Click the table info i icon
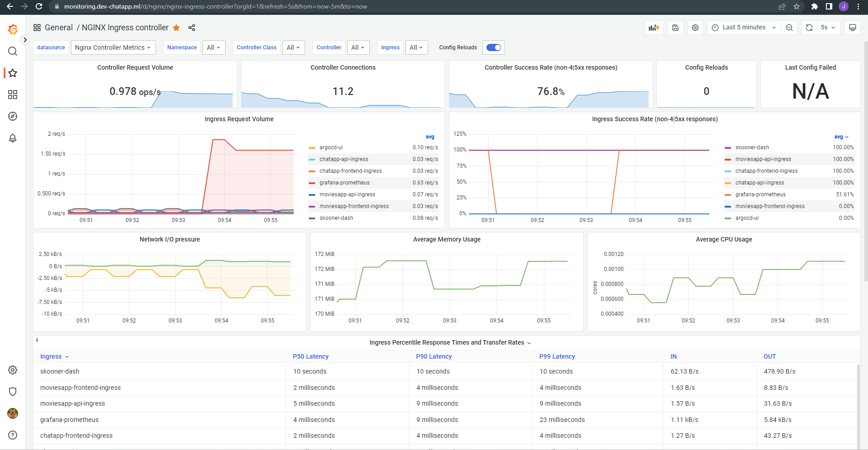Screen dimensions: 868x450 click(37, 340)
